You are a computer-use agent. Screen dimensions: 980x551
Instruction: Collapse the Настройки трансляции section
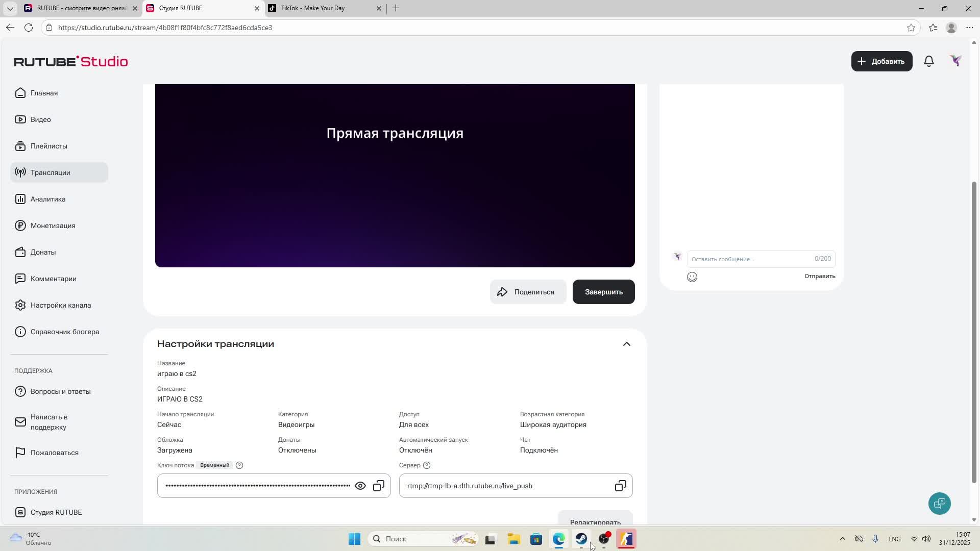tap(626, 344)
